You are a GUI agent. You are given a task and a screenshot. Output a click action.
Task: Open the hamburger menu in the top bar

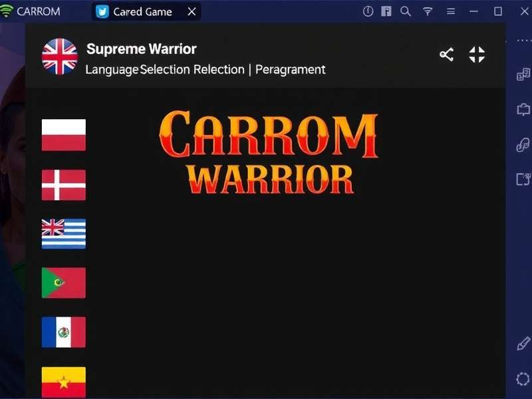coord(451,11)
